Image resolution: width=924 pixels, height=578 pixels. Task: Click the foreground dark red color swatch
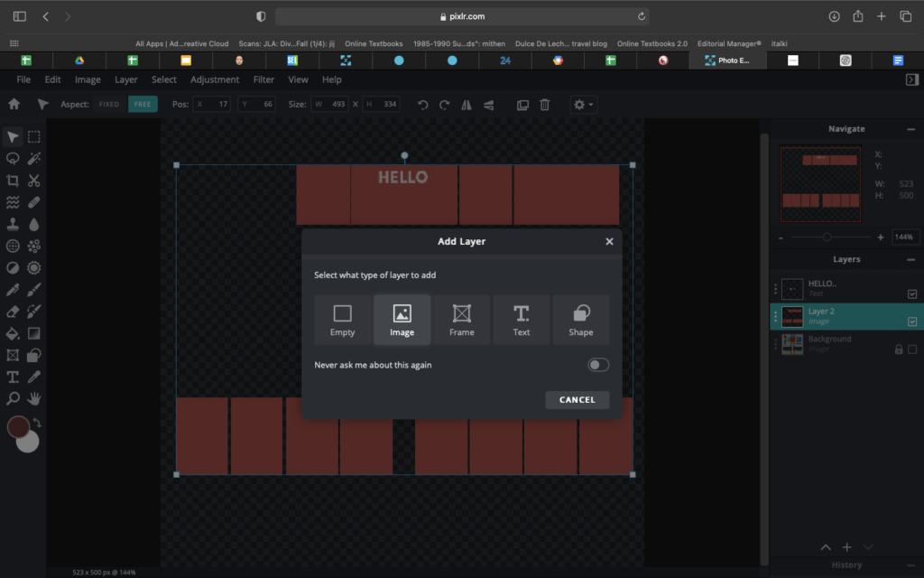(18, 426)
